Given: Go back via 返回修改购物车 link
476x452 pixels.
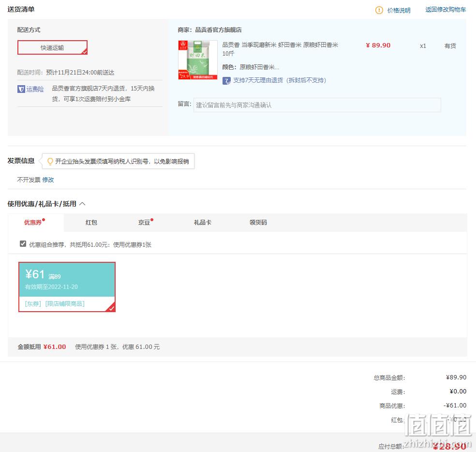Looking at the screenshot, I should 446,10.
